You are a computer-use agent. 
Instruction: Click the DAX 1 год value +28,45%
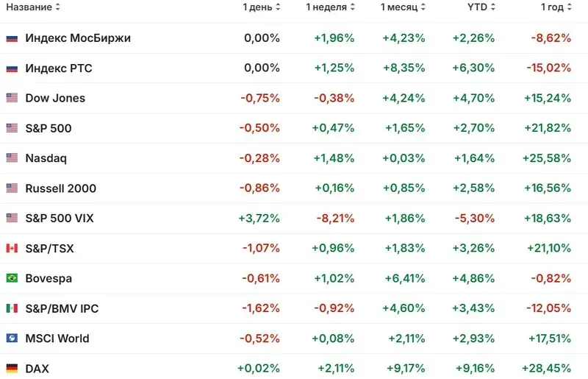click(548, 369)
